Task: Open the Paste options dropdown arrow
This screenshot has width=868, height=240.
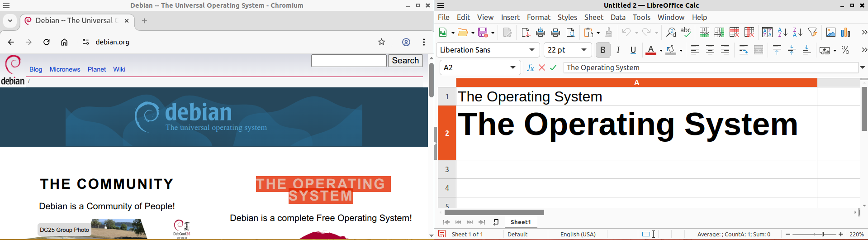Action: click(598, 33)
